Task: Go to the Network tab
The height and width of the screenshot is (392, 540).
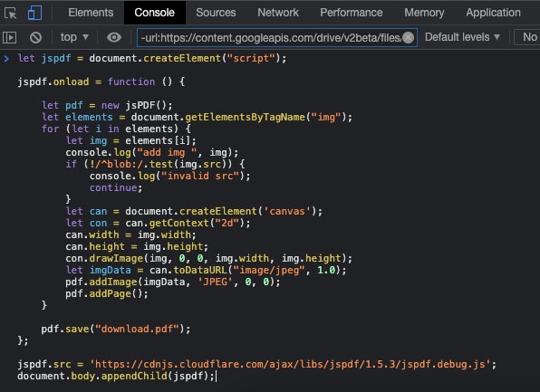Action: tap(278, 13)
